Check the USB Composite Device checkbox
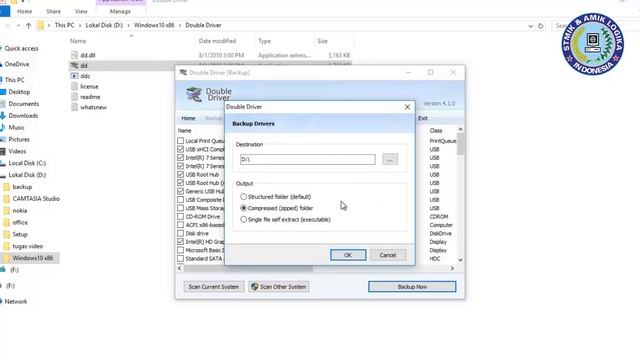Screen dimensions: 640x360 point(180,200)
